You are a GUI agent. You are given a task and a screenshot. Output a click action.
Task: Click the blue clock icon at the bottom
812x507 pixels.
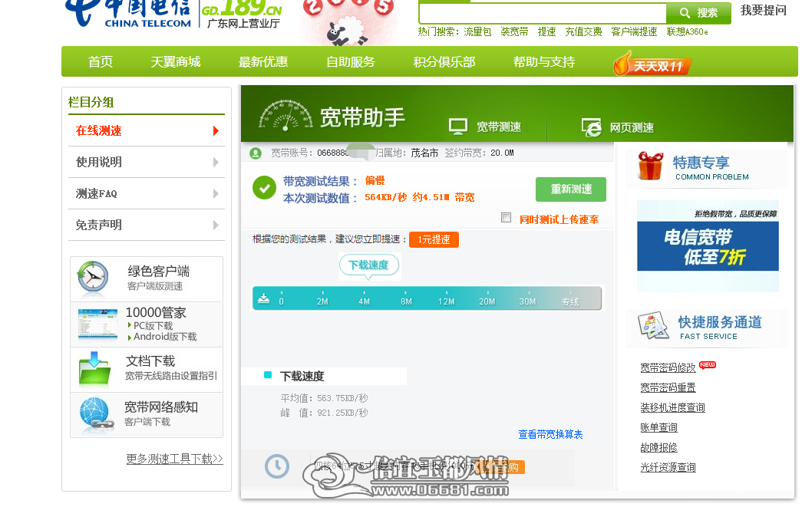click(x=277, y=466)
